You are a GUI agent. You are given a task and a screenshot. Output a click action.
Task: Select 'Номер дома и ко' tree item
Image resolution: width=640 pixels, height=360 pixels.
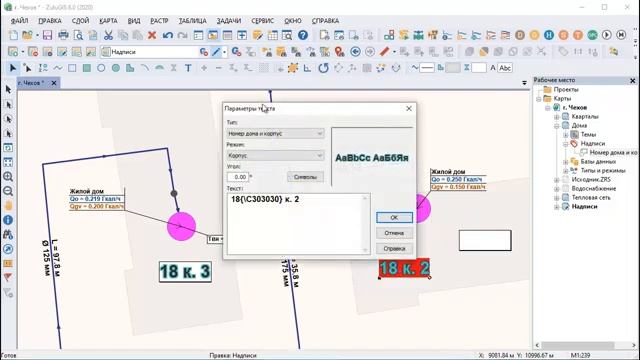click(613, 153)
